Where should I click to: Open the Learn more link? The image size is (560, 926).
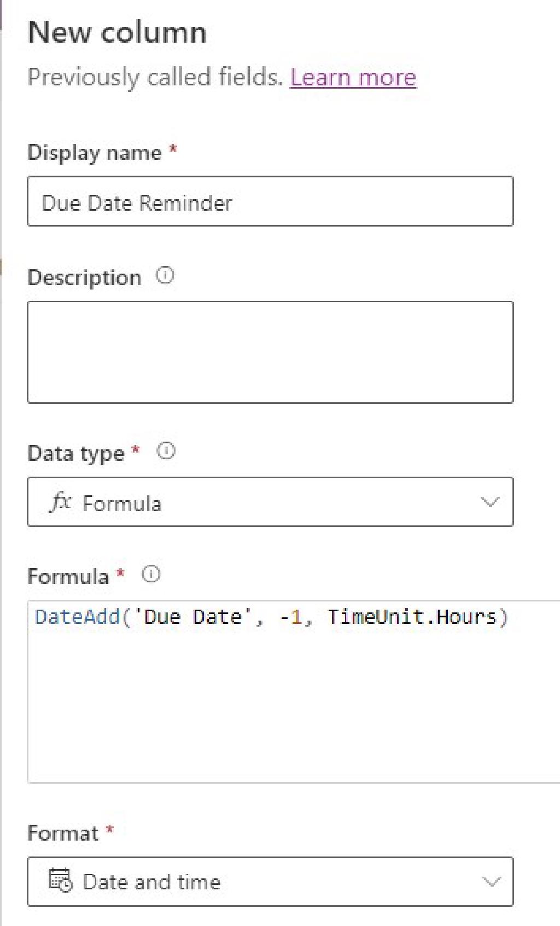pyautogui.click(x=353, y=77)
